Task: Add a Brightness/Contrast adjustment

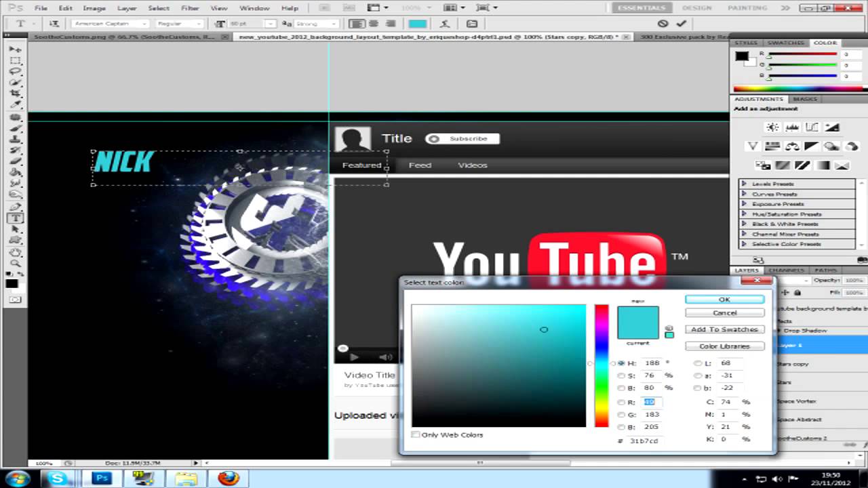Action: (x=772, y=127)
